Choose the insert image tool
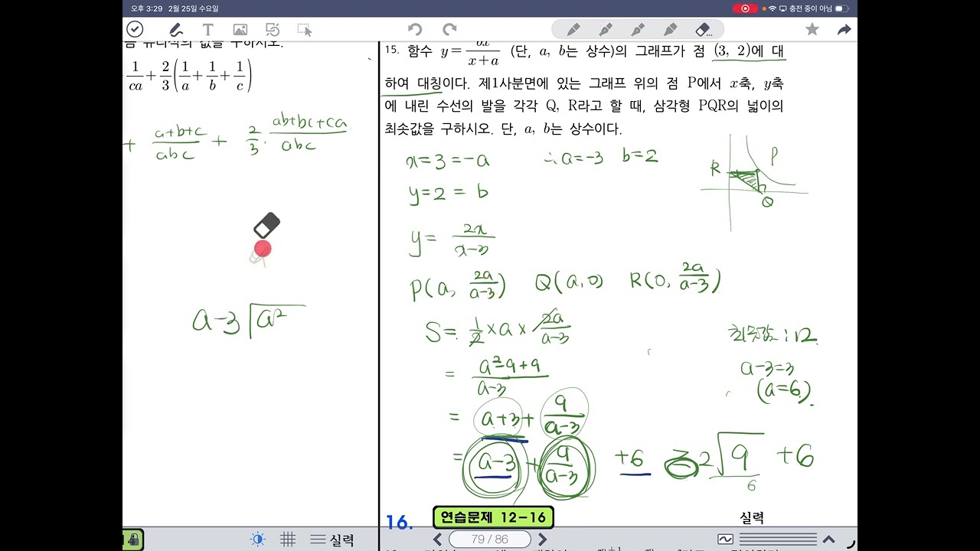 pos(240,30)
